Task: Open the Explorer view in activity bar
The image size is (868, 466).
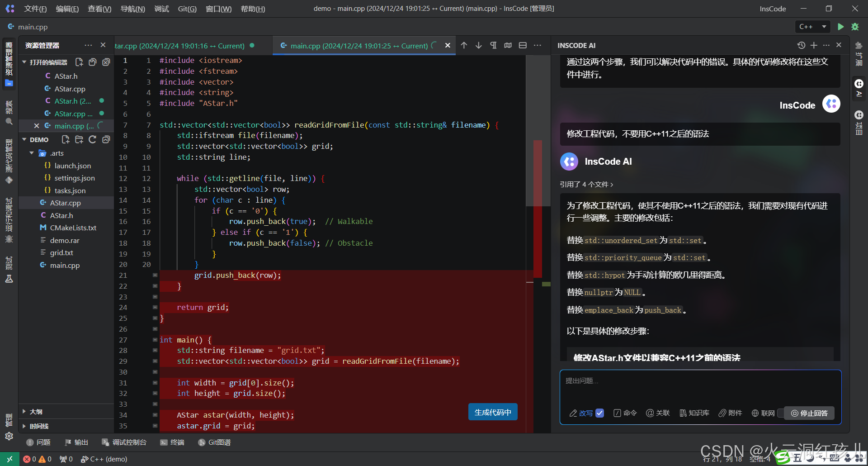Action: coord(9,64)
